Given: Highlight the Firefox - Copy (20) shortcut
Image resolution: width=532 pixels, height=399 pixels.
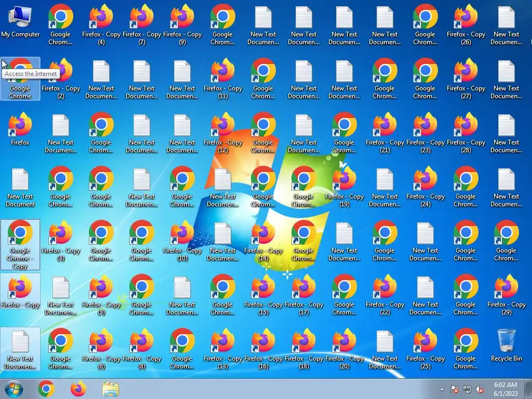Looking at the screenshot, I should (x=344, y=349).
